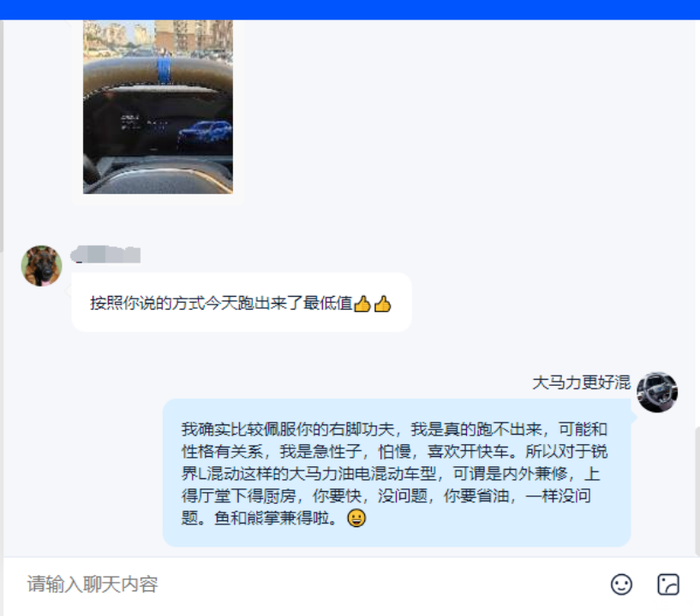The image size is (700, 616).
Task: Open the German shepherd dog avatar
Action: click(x=42, y=266)
